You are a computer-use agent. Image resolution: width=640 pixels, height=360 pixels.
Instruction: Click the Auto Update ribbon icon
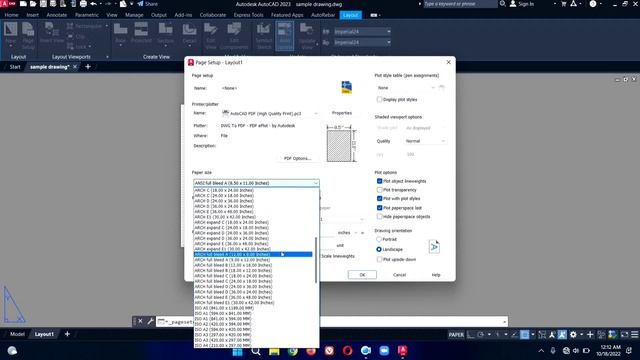[284, 36]
